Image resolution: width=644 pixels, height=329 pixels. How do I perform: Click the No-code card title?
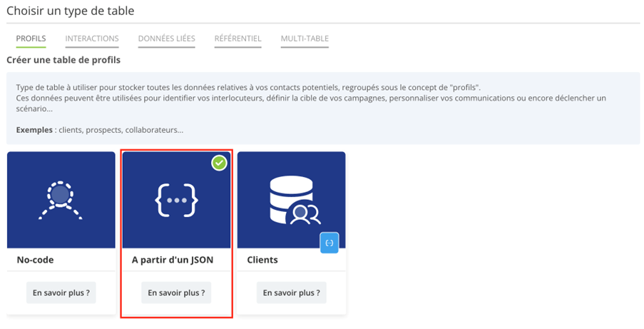(x=36, y=260)
